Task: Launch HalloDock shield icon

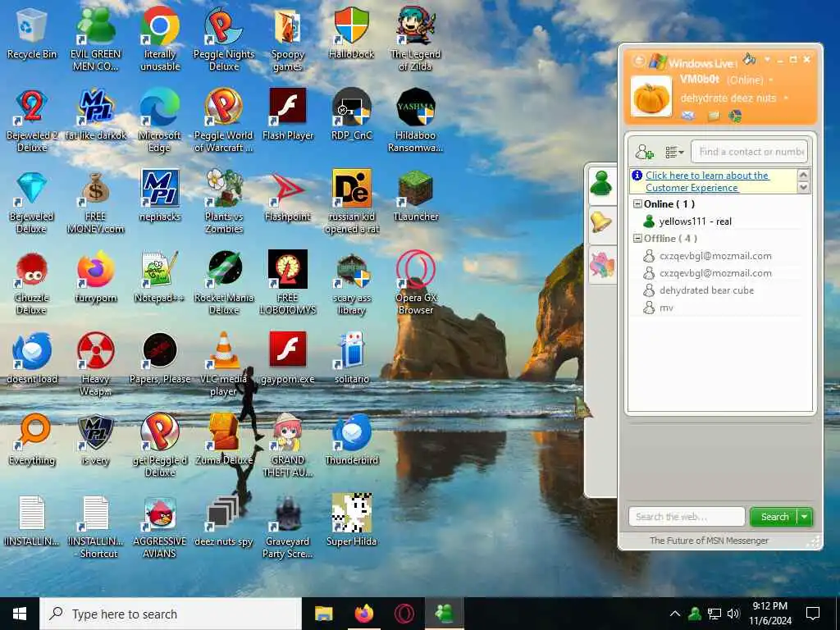Action: point(351,32)
